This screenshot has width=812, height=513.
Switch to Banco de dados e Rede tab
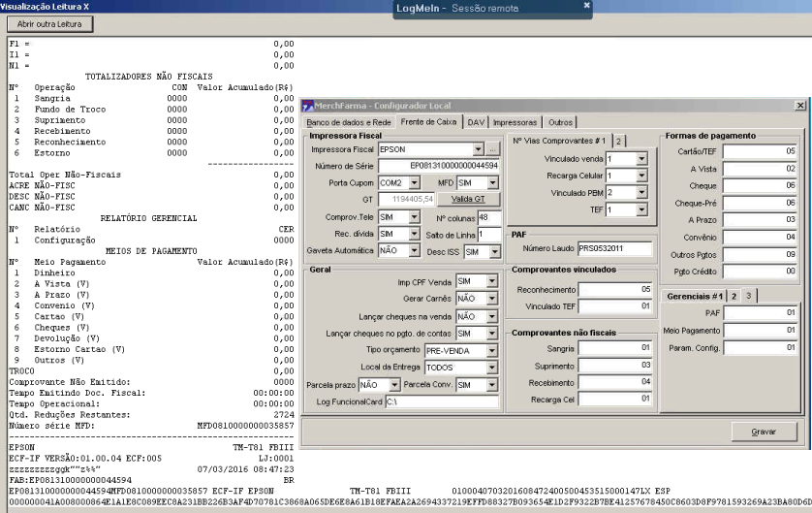tap(349, 123)
